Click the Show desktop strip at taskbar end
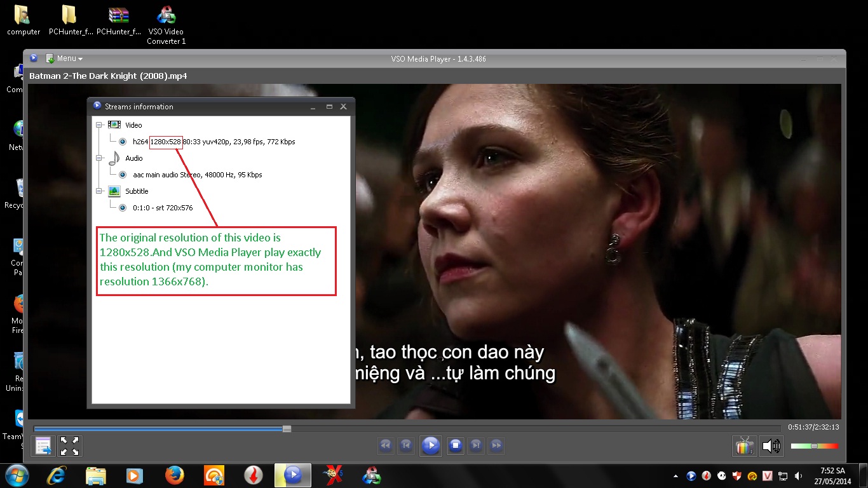This screenshot has height=488, width=868. point(863,475)
